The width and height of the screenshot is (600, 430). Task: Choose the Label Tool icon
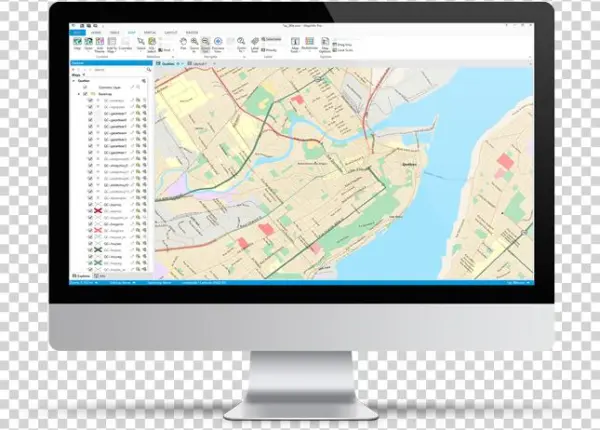(255, 44)
